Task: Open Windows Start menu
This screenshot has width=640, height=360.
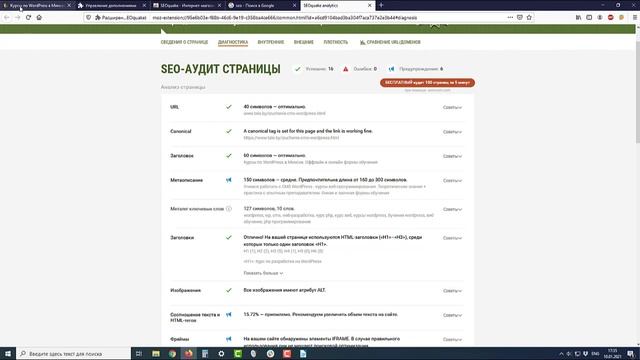Action: (8, 353)
